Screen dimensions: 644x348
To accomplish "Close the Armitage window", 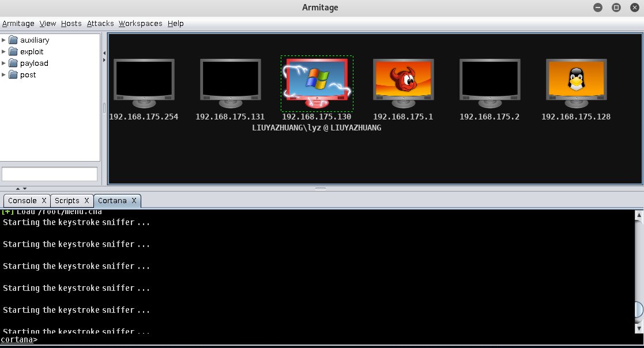I will pos(635,8).
